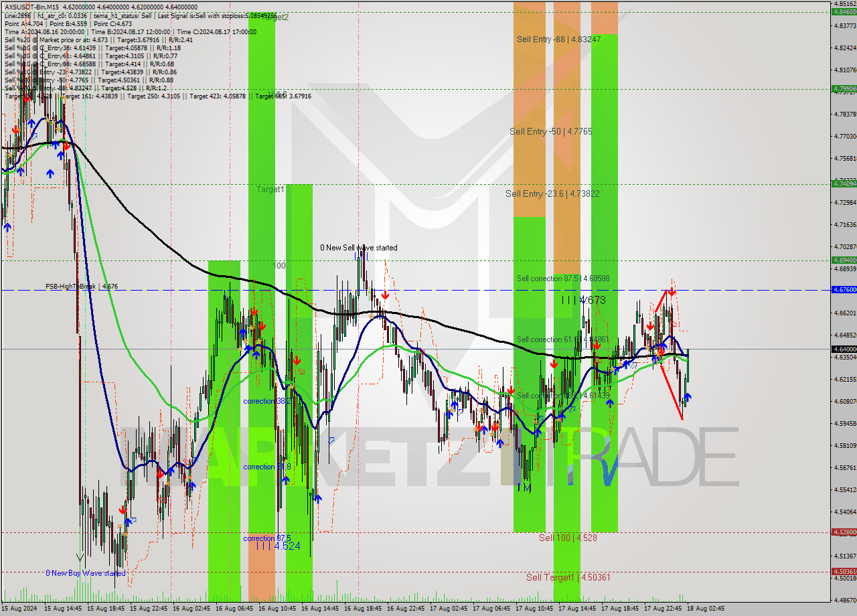Select the 'Sell Entry -23.6 | 4.73822' label

point(552,194)
